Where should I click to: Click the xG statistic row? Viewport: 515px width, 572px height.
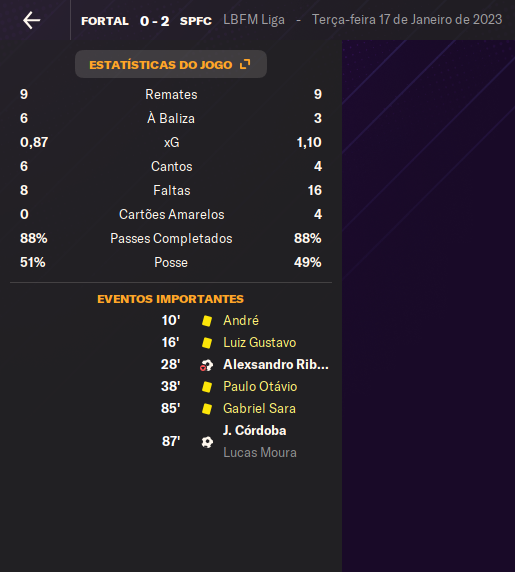pos(171,142)
